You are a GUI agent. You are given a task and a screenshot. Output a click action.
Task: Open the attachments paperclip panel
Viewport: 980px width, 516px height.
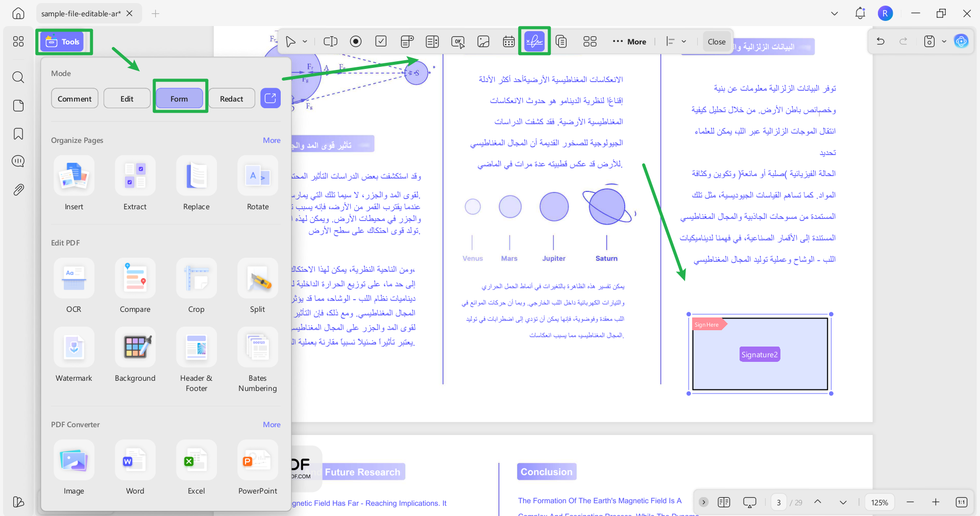[x=18, y=190]
